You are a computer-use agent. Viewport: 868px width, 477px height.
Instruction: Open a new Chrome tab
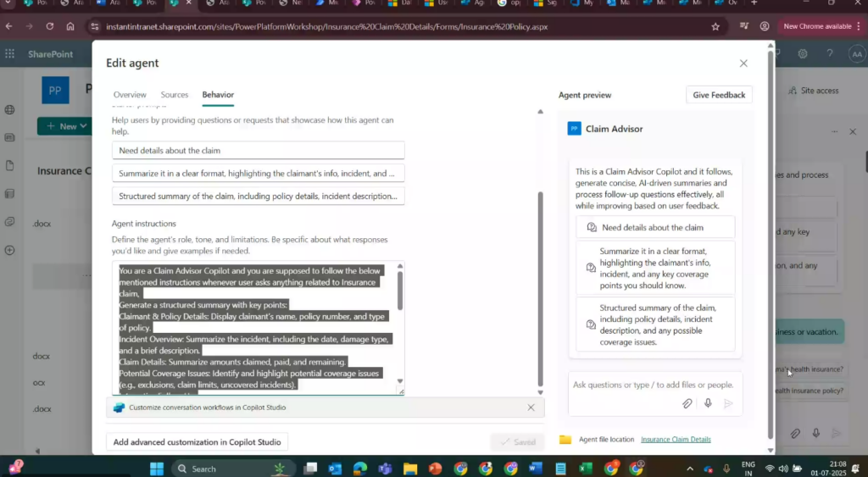pos(754,3)
